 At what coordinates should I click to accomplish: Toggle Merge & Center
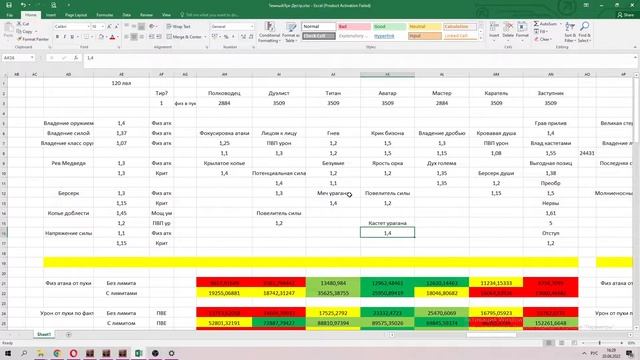tap(184, 37)
